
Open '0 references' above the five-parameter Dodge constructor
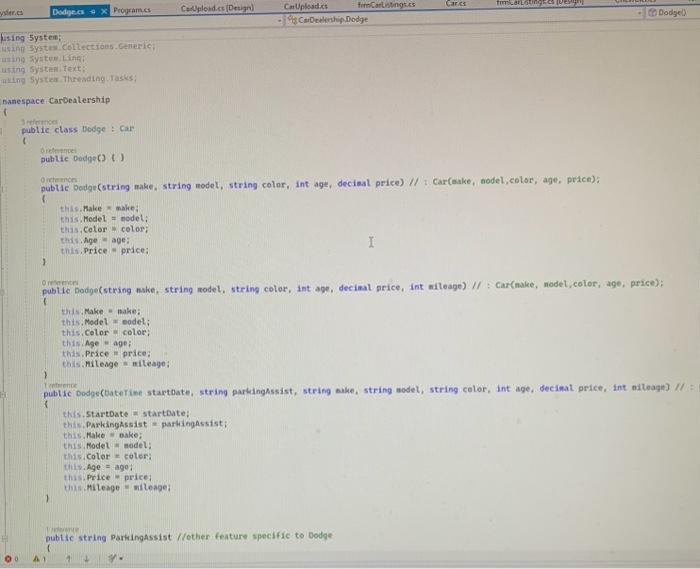coord(59,179)
